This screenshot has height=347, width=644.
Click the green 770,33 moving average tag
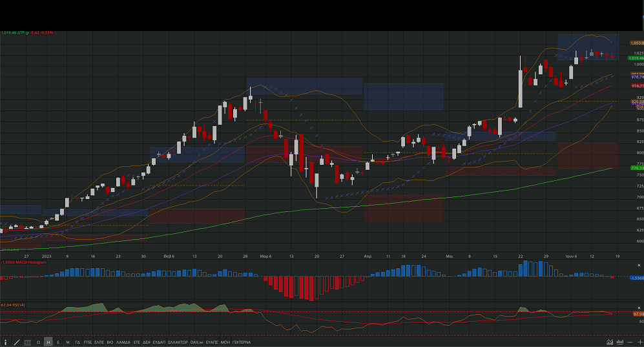click(637, 168)
